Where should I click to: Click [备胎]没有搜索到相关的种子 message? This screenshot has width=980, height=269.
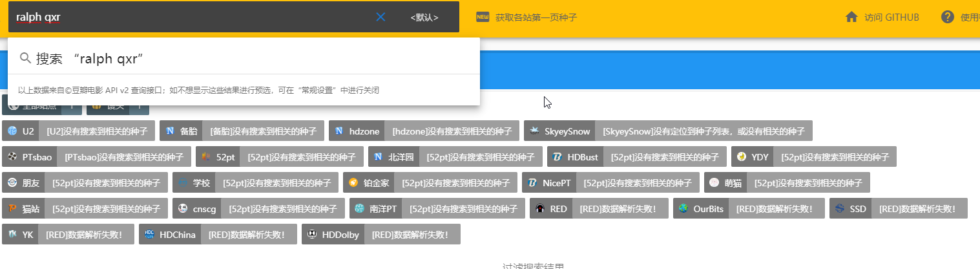pos(264,131)
